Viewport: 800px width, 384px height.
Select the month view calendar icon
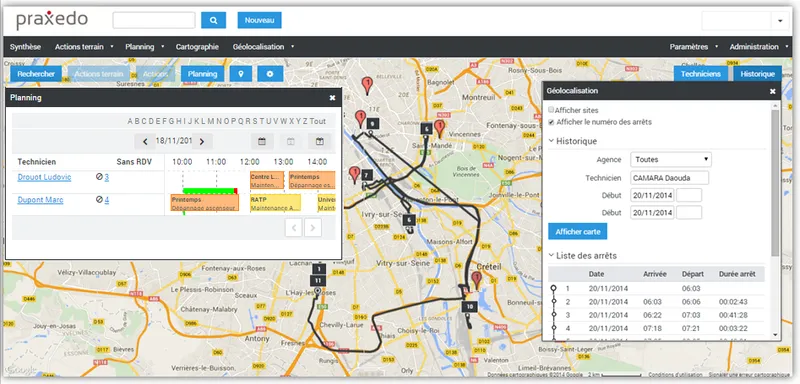319,142
